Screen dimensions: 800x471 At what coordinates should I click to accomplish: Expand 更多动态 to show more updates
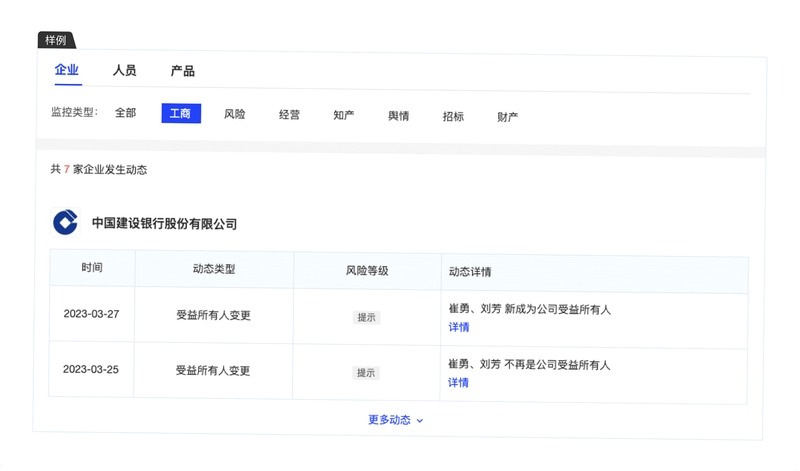click(396, 419)
